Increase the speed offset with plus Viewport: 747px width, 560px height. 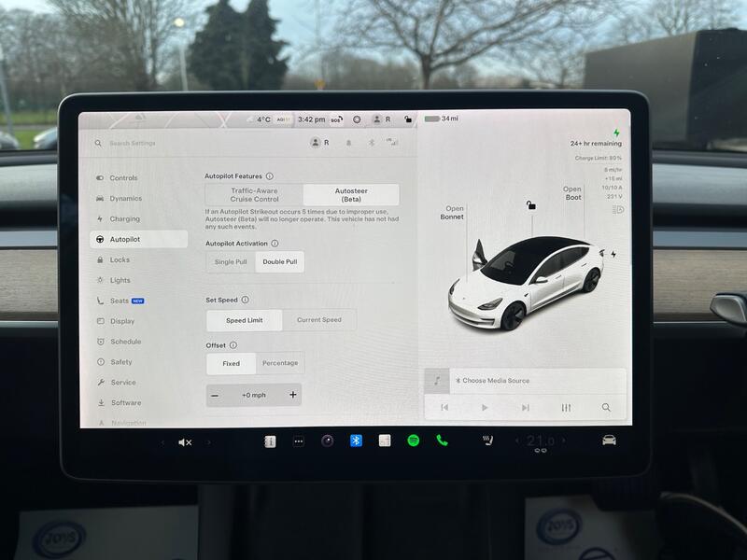(x=293, y=395)
